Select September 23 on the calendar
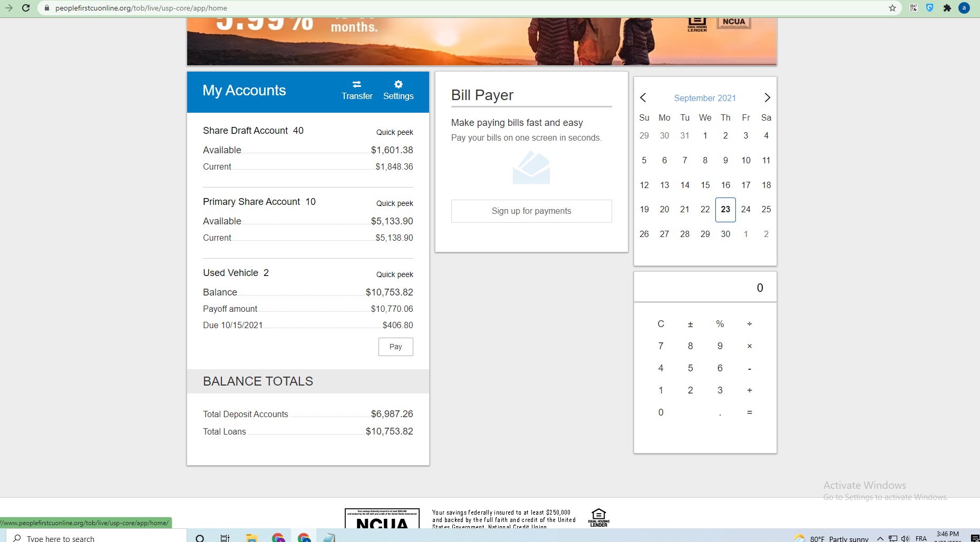Viewport: 980px width, 542px height. coord(725,210)
